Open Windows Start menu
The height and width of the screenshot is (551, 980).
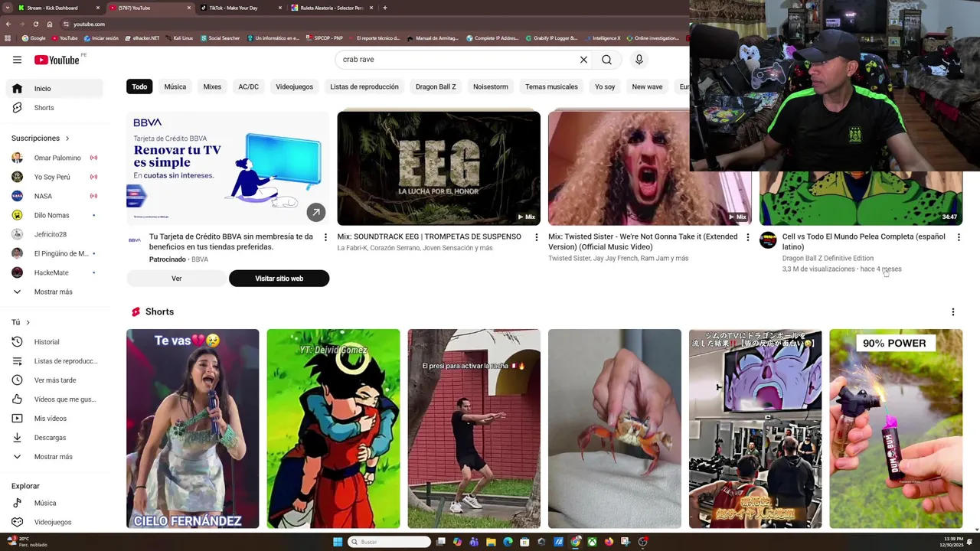(x=338, y=542)
